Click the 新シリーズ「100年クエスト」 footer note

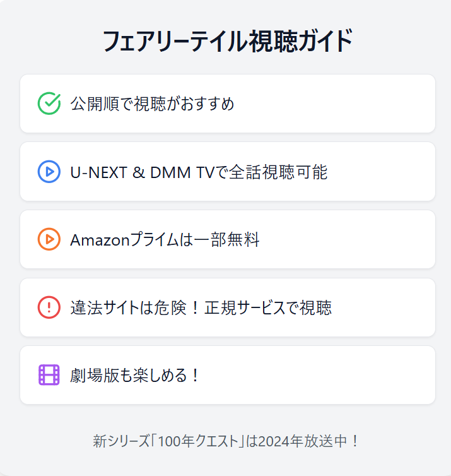coord(226,441)
